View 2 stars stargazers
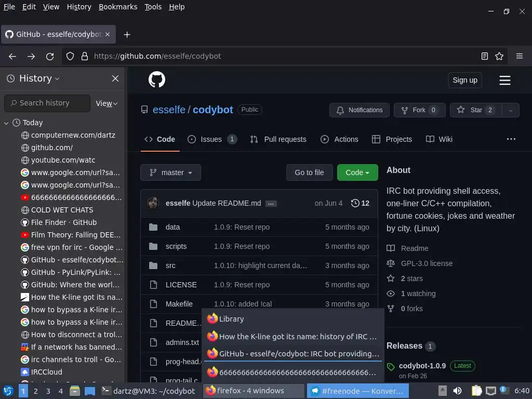This screenshot has width=532, height=399. tap(411, 278)
